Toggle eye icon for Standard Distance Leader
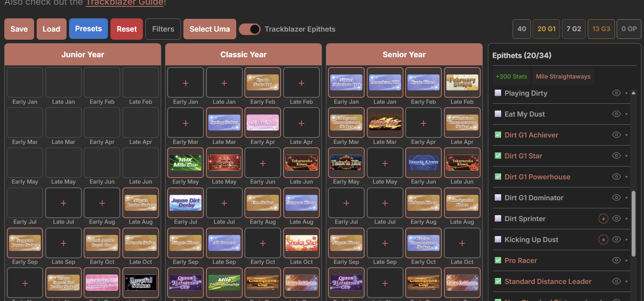The height and width of the screenshot is (301, 644). (616, 281)
